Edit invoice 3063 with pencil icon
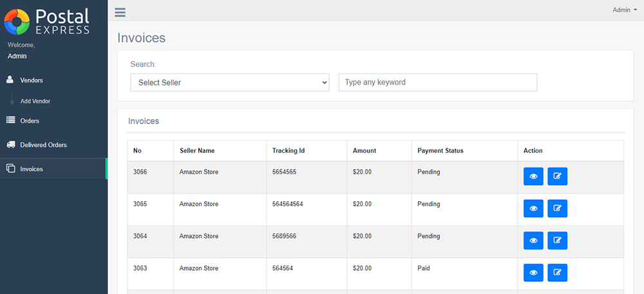 pyautogui.click(x=557, y=273)
